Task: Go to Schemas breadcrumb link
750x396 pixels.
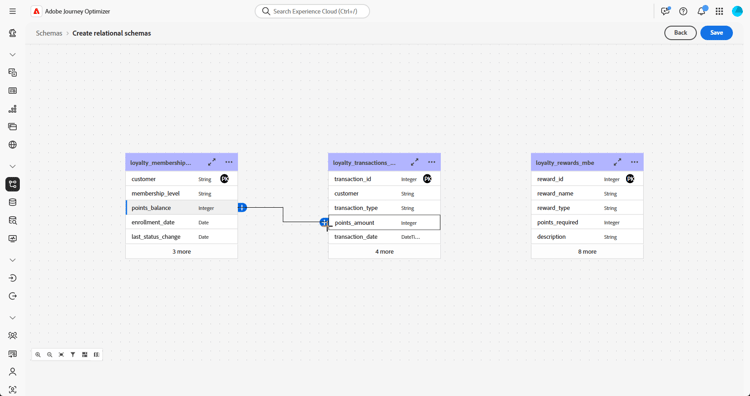Action: click(49, 33)
